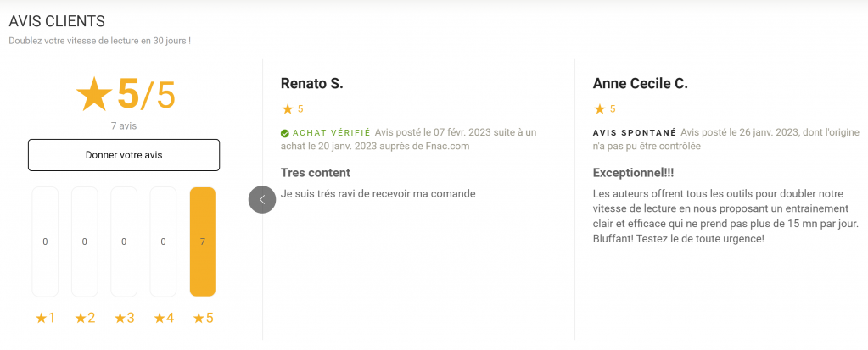
Task: Select the 5-star rating label
Action: [203, 318]
